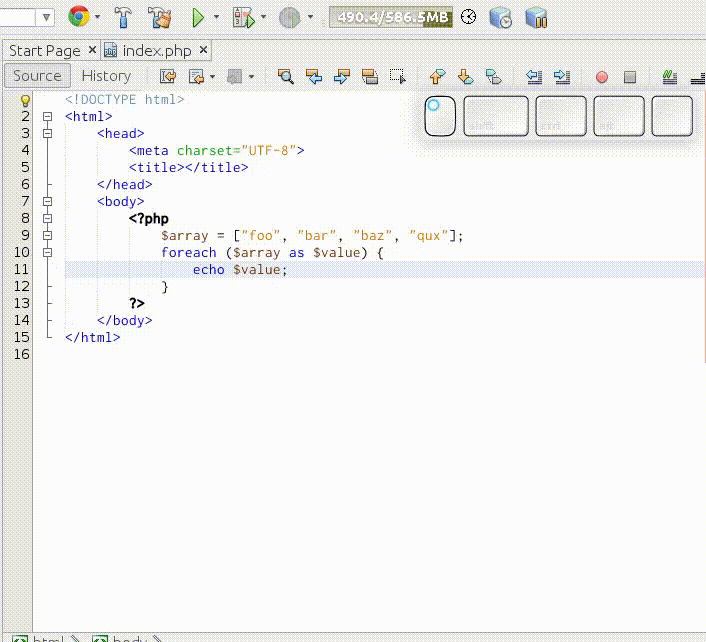The width and height of the screenshot is (706, 642).
Task: Click the Build Project hammer icon
Action: pos(123,17)
